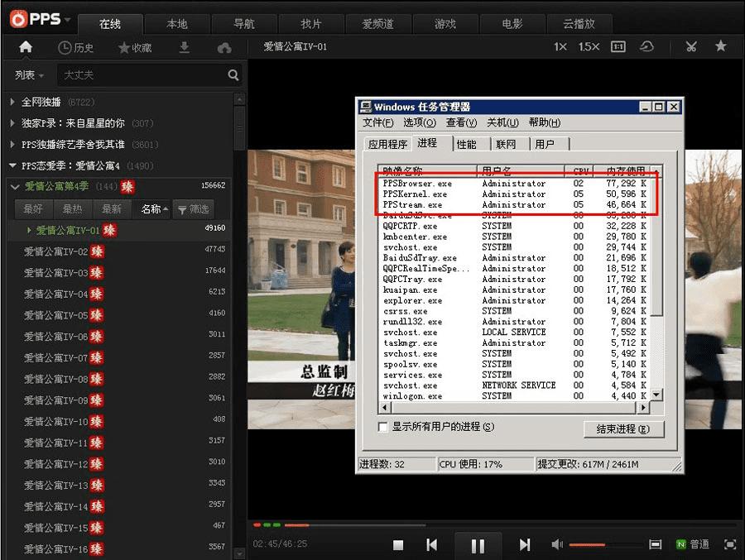
Task: Toggle the mini window mode icon
Action: 656,544
